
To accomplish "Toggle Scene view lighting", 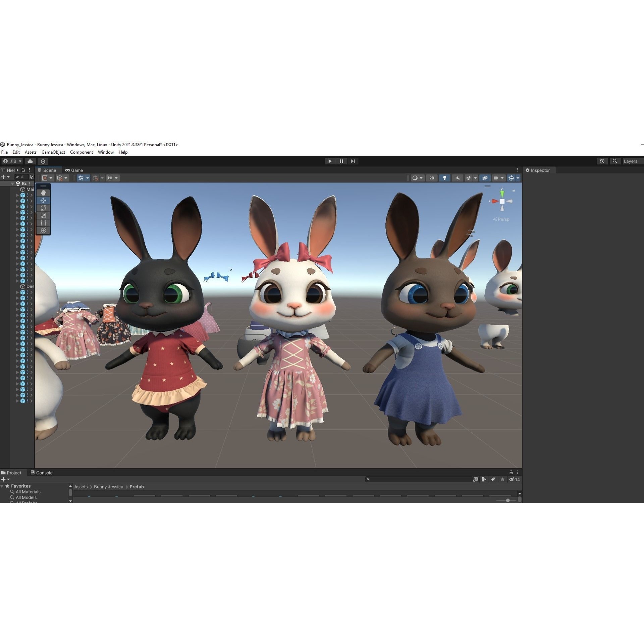I will tap(445, 178).
